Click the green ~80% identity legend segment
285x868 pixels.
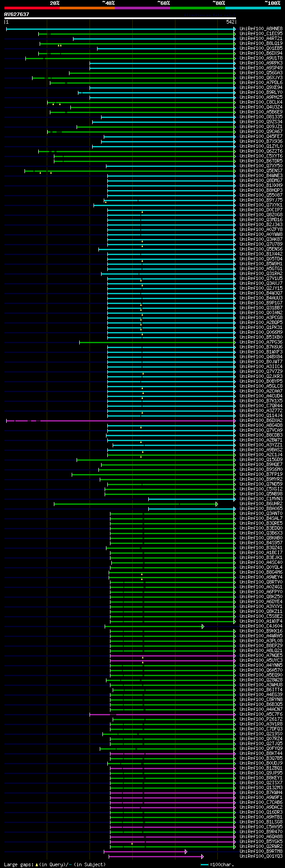(197, 8)
